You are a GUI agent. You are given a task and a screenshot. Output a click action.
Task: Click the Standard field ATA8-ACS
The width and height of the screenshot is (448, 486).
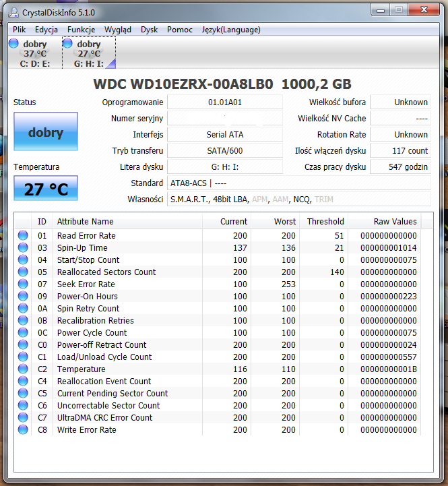[299, 183]
